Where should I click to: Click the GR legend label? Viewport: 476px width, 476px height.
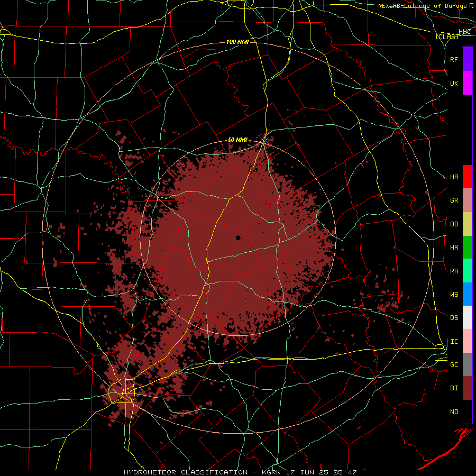(454, 200)
